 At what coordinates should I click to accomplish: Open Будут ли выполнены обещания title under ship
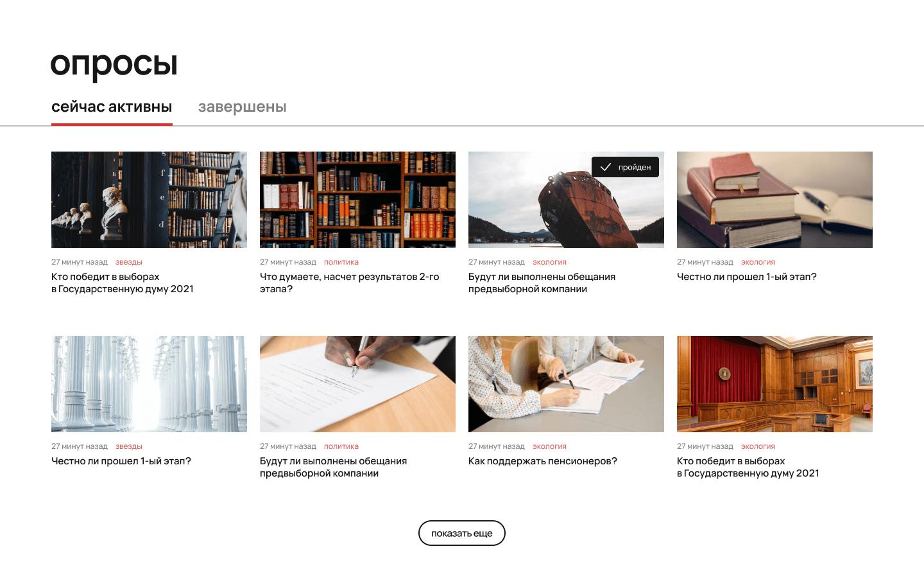click(x=542, y=283)
